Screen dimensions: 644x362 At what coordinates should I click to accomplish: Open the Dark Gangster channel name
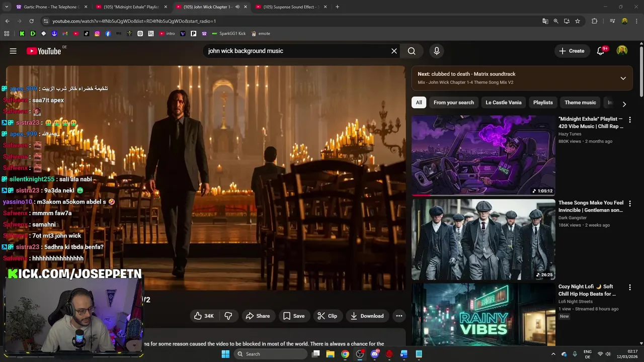573,218
